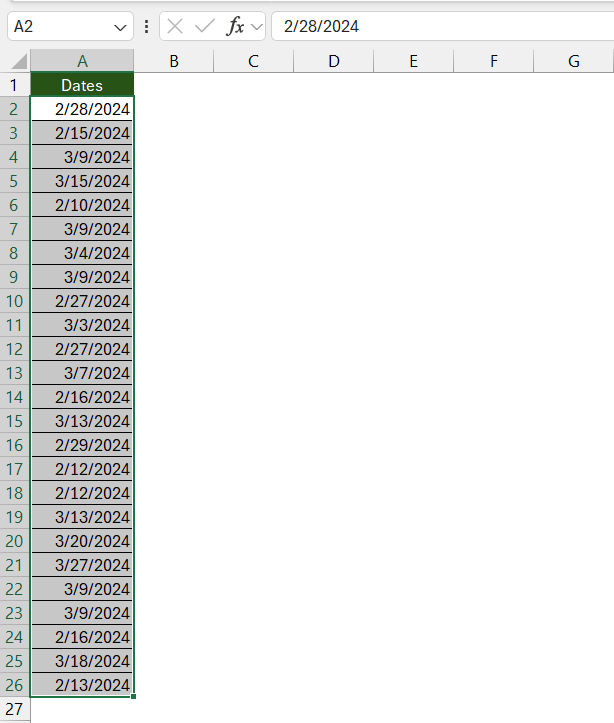Click cell A21 with 3/27/2024
614x723 pixels.
(82, 565)
